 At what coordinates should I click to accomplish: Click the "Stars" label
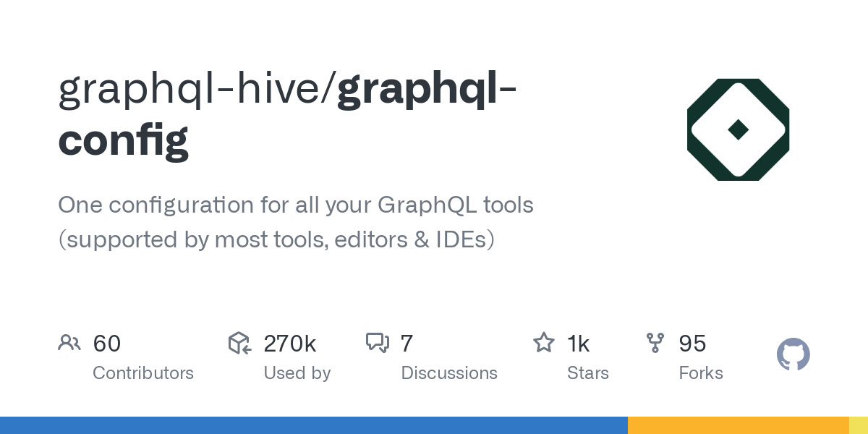click(588, 373)
